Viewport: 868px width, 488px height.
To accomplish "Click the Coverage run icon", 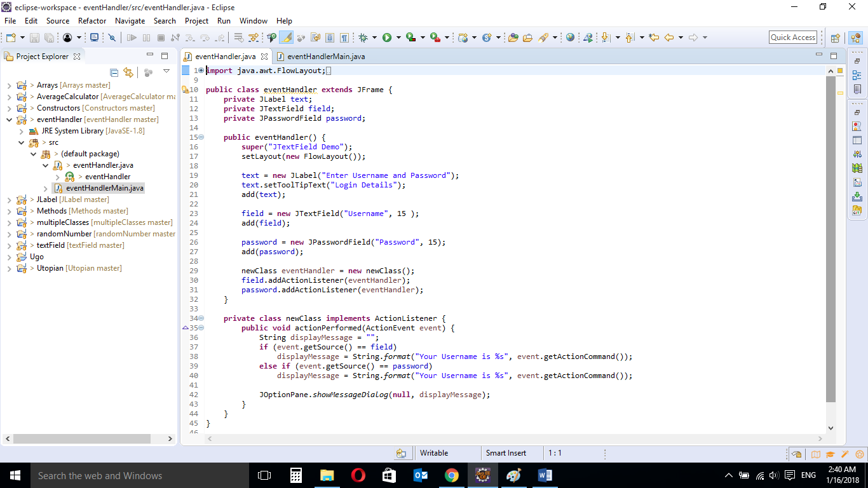I will [410, 37].
